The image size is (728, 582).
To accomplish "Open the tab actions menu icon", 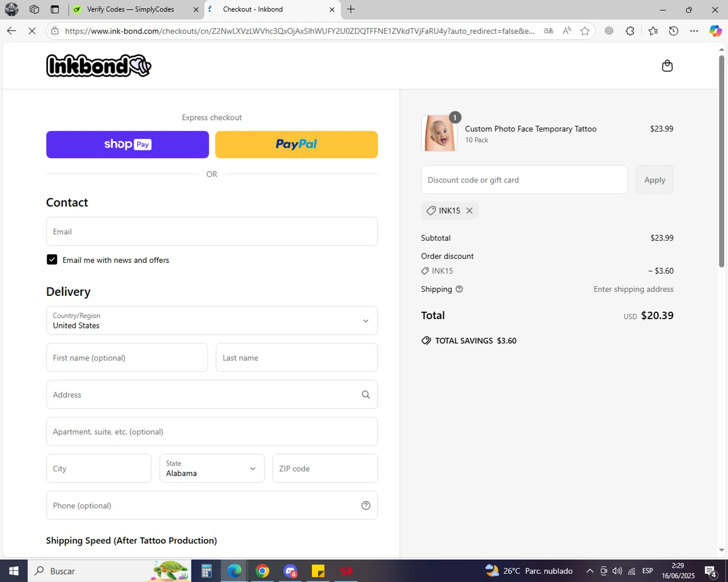I will 55,9.
